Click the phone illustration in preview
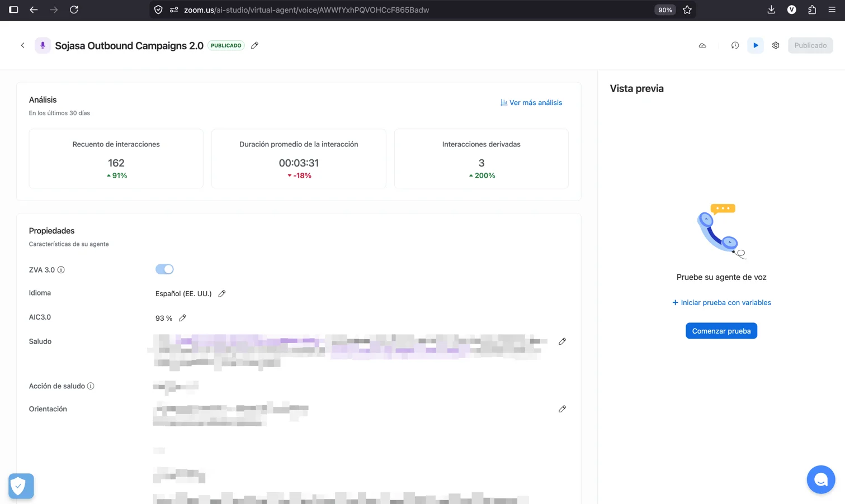The image size is (845, 504). 721,231
